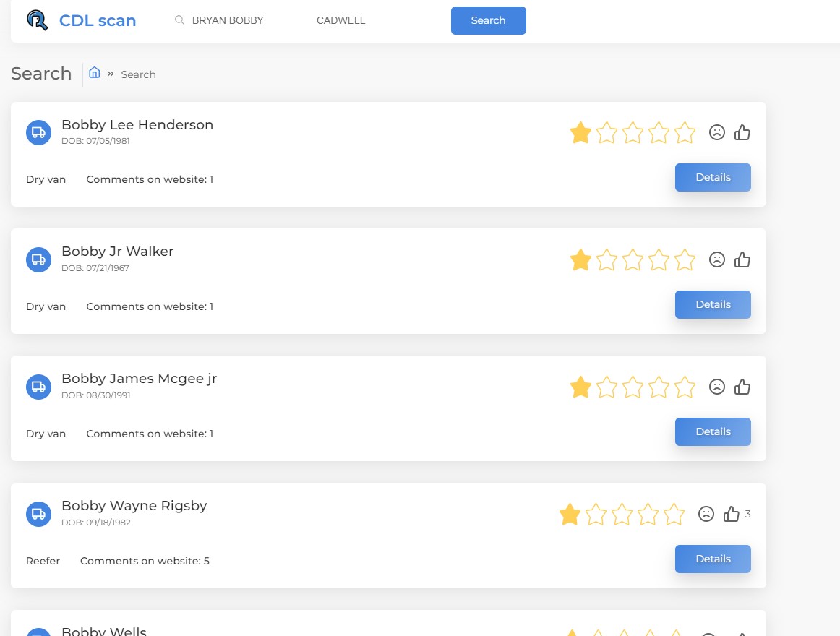
Task: Open Details for Bobby Wayne Rigsby
Action: pos(713,559)
